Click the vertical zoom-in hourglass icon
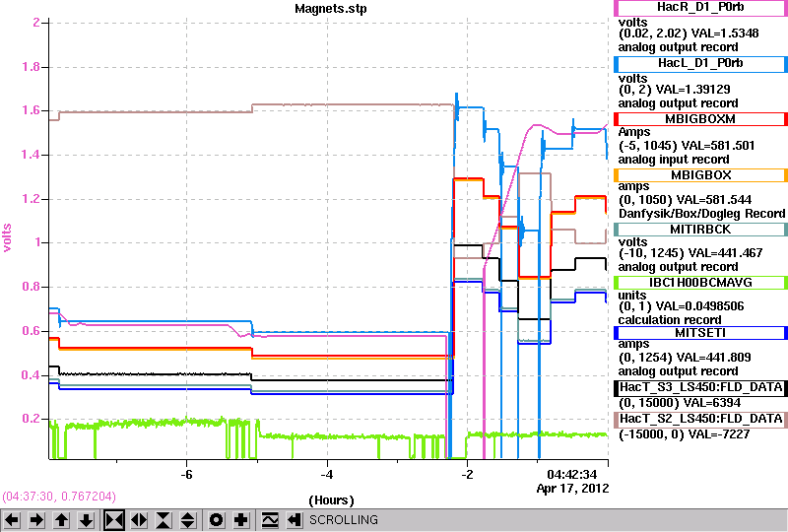The width and height of the screenshot is (788, 532). pyautogui.click(x=164, y=520)
